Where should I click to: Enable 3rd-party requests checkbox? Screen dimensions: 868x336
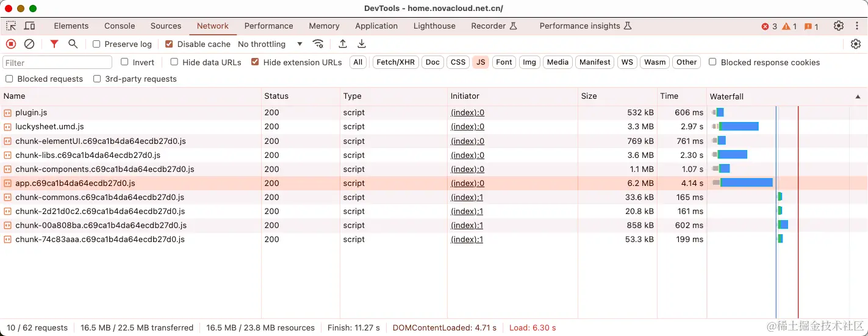(x=97, y=79)
